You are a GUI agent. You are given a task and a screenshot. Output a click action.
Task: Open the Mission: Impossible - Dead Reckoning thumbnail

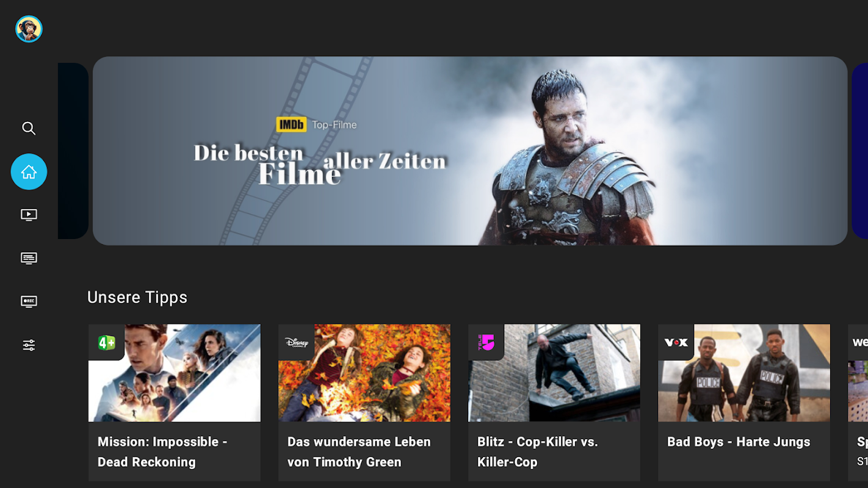[x=175, y=373]
